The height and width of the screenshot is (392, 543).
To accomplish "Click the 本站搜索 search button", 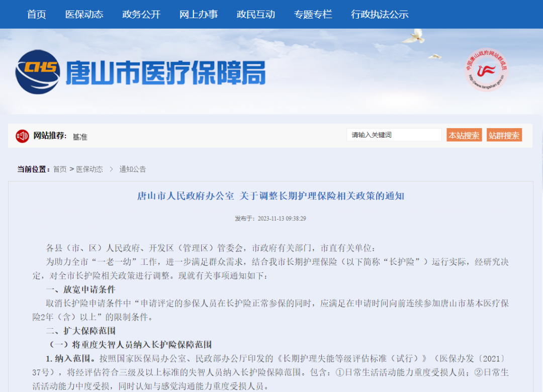I will [x=464, y=135].
